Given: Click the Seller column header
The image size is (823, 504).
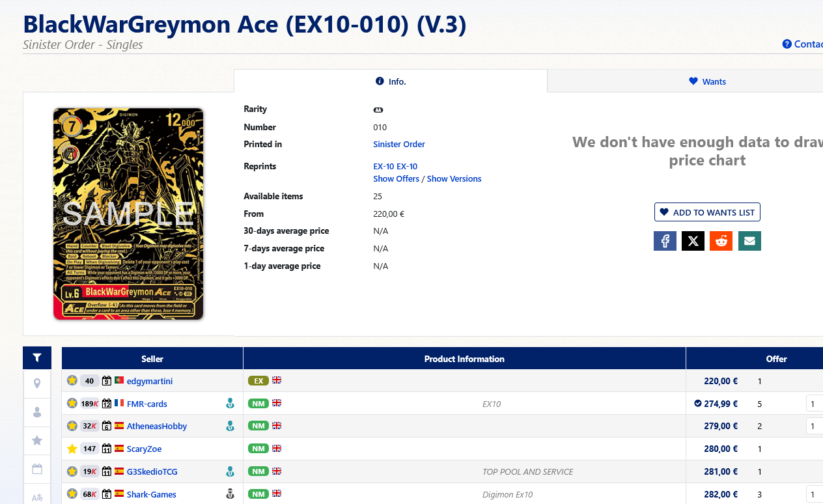Looking at the screenshot, I should click(152, 359).
